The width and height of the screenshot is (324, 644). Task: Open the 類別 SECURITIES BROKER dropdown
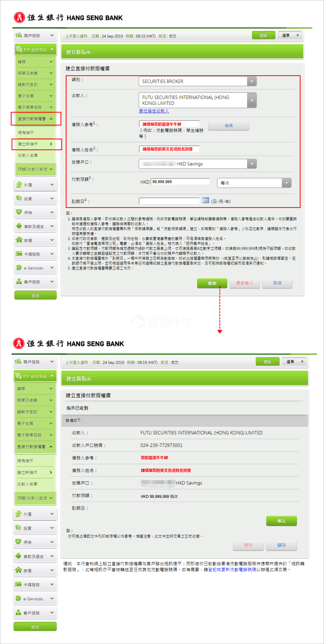click(x=197, y=81)
